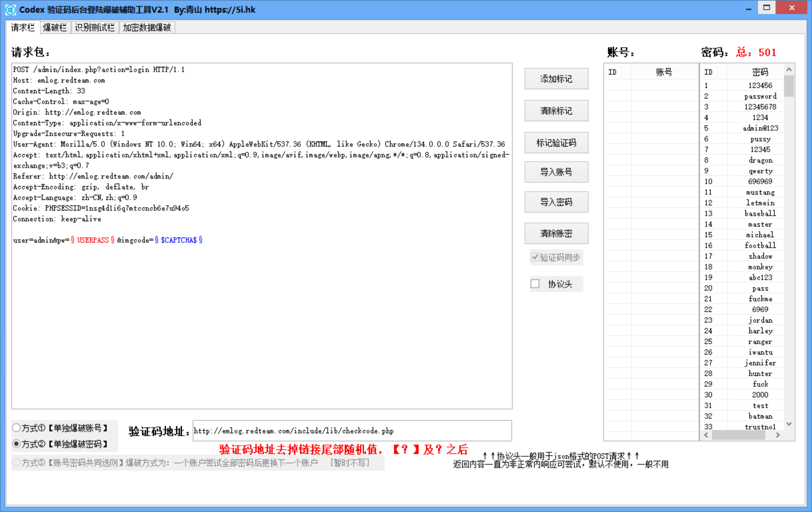This screenshot has height=512, width=812.
Task: Click the $CAPTCHA$ marker in request body
Action: (x=179, y=240)
